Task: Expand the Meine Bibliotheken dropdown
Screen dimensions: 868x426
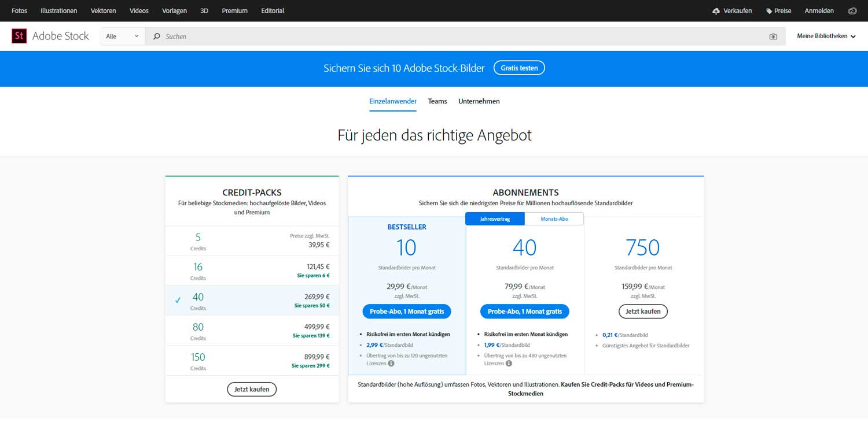Action: (x=826, y=36)
